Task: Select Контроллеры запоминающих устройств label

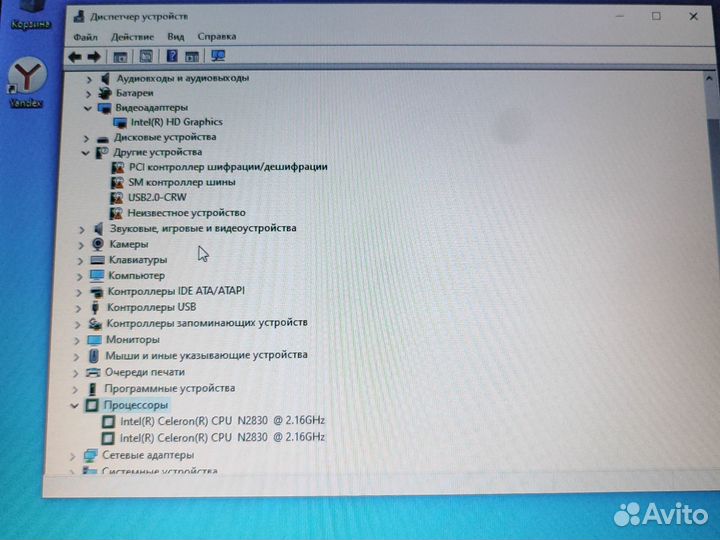Action: point(207,323)
